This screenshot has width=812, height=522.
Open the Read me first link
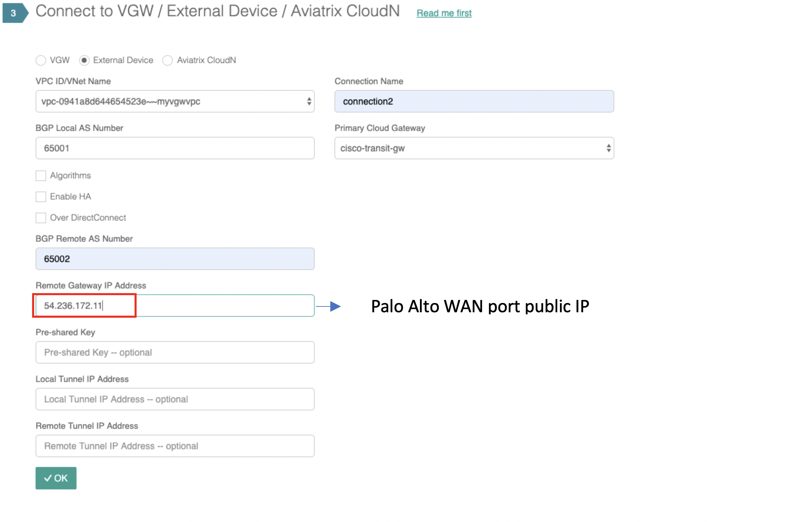[x=444, y=13]
